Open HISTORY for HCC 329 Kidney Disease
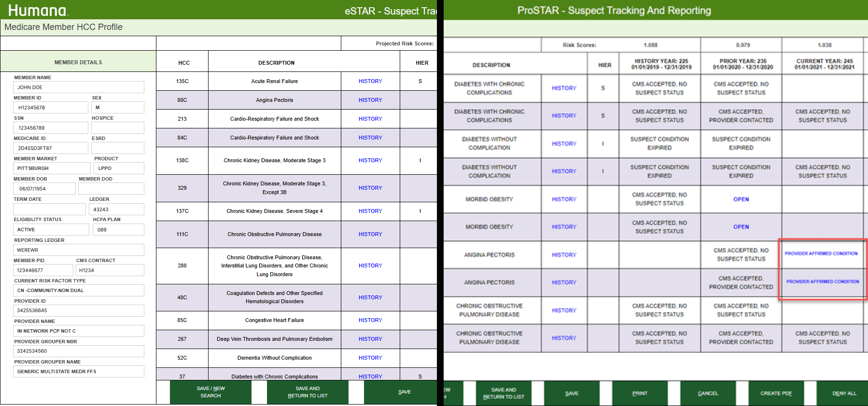The width and height of the screenshot is (868, 406). tap(370, 188)
